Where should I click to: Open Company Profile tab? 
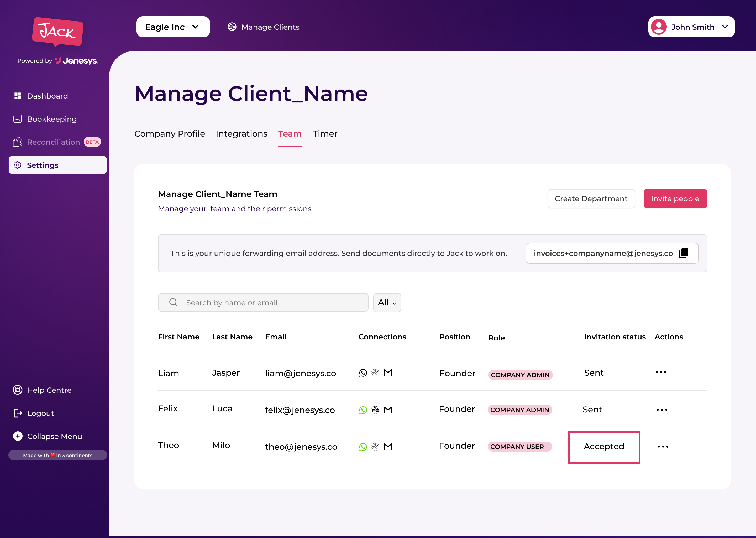click(170, 133)
